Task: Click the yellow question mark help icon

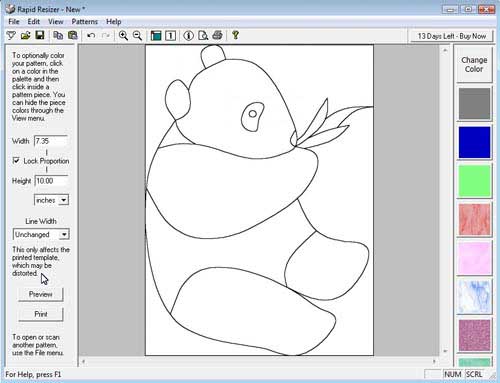Action: 235,35
